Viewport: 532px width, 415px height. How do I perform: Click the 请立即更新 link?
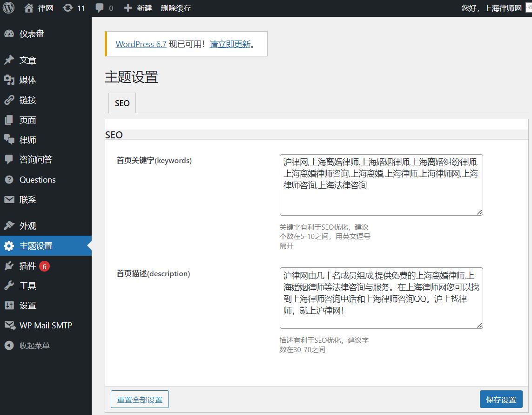230,44
